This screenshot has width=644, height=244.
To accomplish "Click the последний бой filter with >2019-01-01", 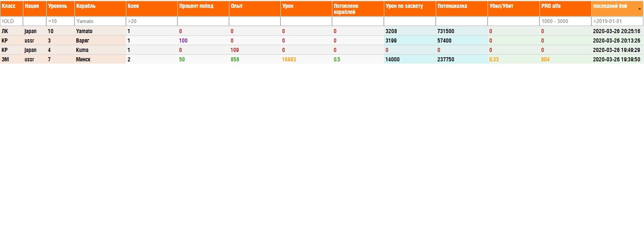I will 617,21.
